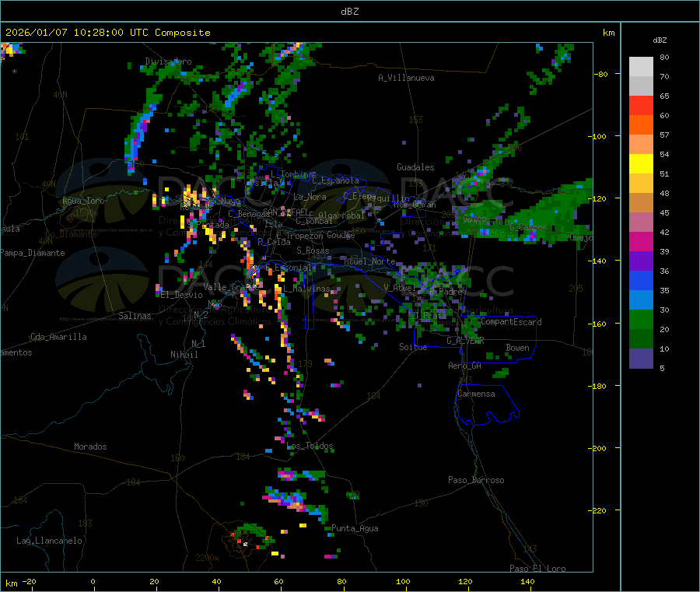Click the orange 57-60 dBZ legend swatch
This screenshot has width=700, height=592.
641,125
